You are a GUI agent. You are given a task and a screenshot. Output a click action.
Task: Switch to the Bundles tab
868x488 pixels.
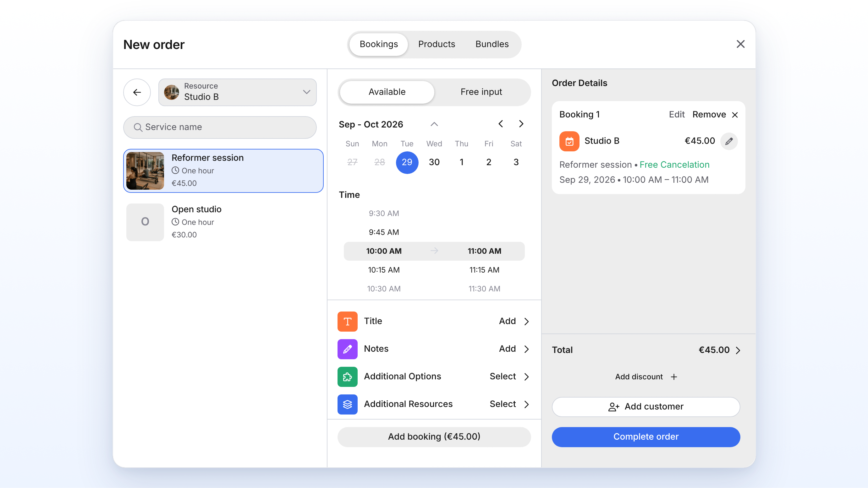click(492, 44)
